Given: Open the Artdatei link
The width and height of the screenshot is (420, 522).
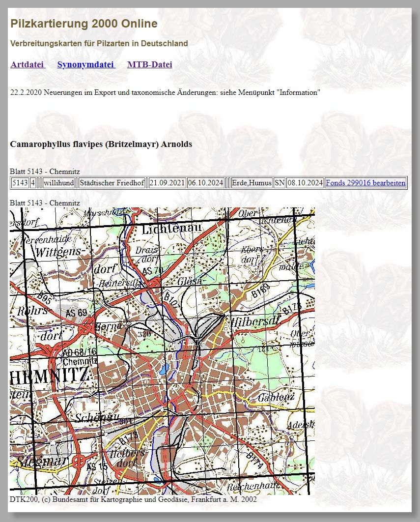Looking at the screenshot, I should 28,64.
